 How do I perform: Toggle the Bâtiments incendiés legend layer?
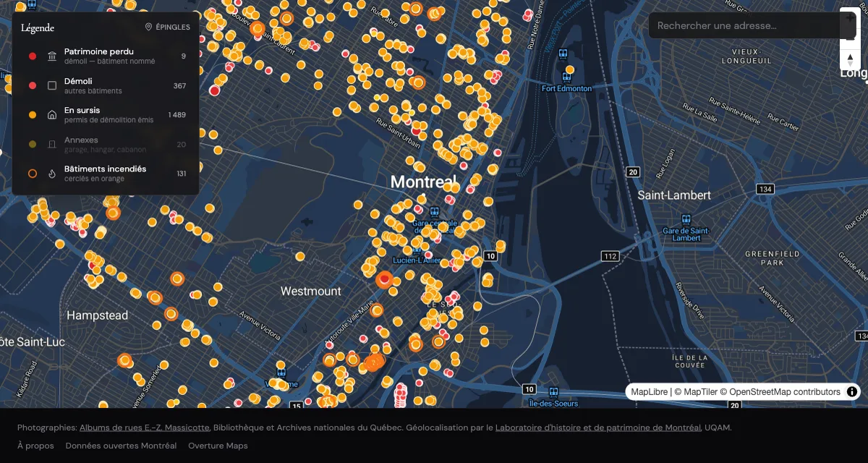106,174
